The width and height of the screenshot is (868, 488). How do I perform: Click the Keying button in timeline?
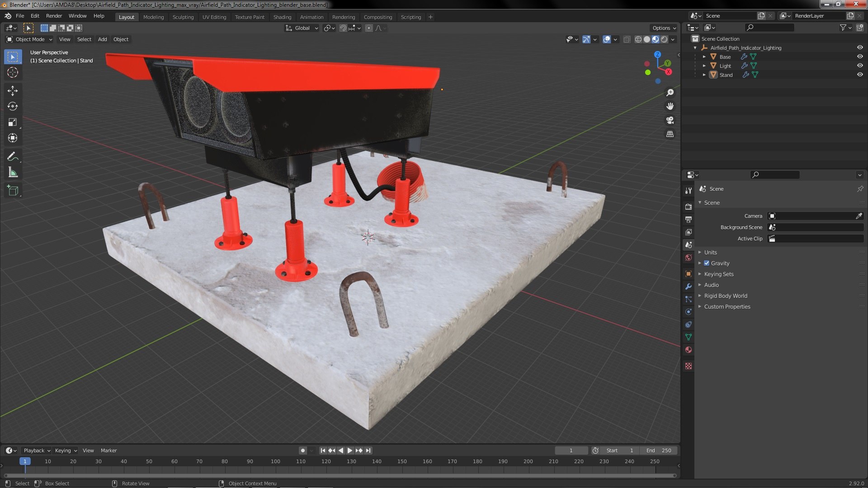(x=66, y=450)
